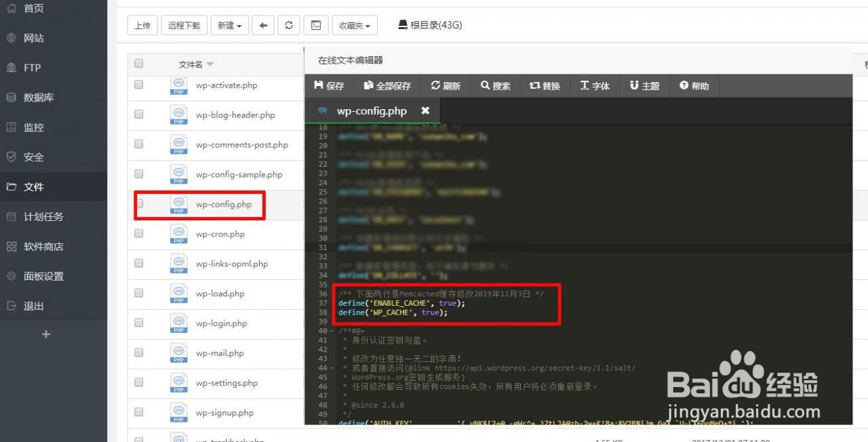This screenshot has height=442, width=868.
Task: Click 刷新 refresh in editor toolbar
Action: point(446,85)
